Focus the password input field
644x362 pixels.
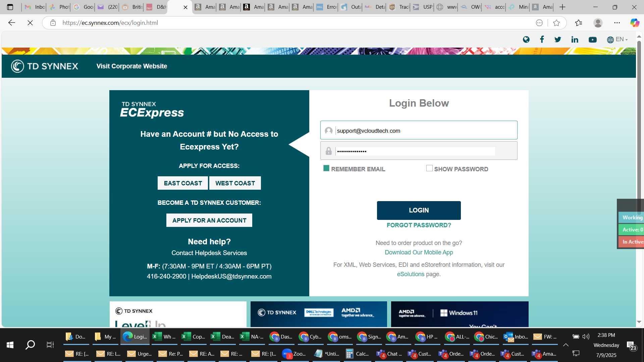click(x=419, y=150)
